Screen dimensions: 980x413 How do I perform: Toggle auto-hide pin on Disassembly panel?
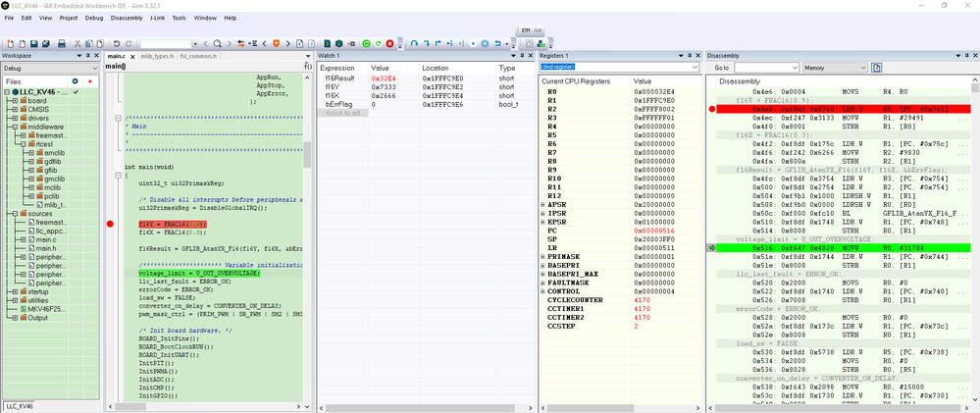pos(965,56)
